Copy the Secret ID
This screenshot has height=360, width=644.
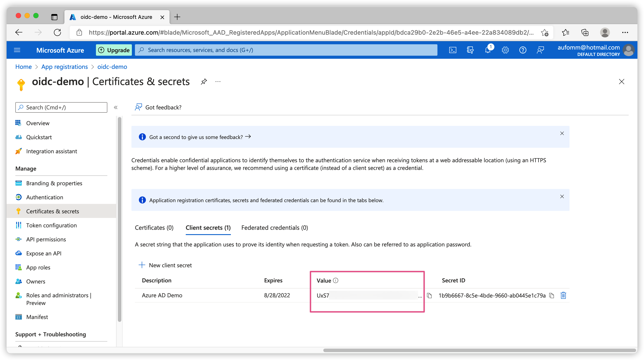click(552, 296)
